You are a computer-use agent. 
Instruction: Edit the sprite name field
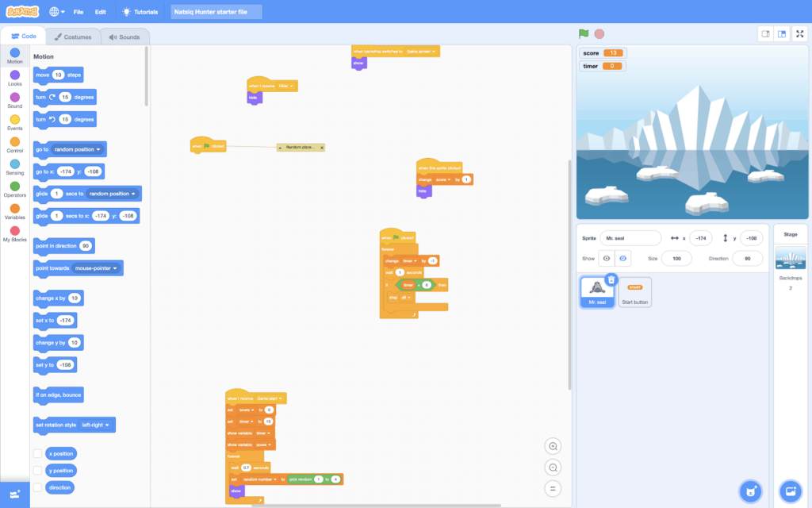(x=630, y=238)
